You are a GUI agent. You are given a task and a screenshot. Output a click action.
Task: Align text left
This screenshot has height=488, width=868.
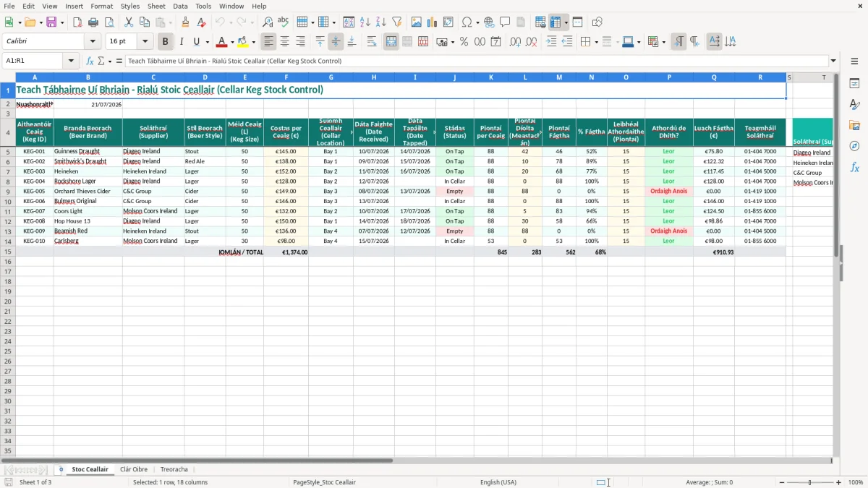(268, 42)
